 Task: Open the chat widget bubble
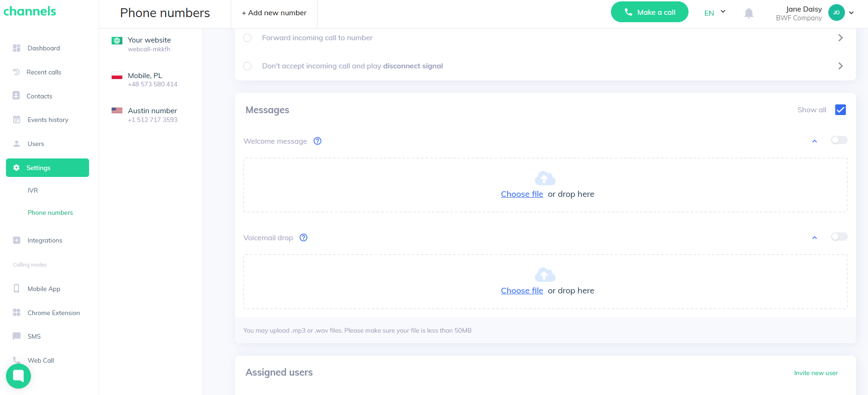(18, 376)
